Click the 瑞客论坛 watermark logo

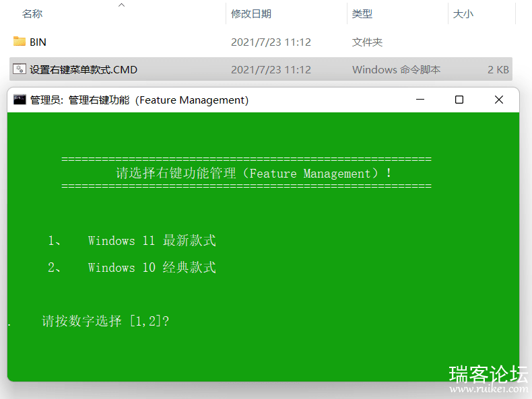point(488,373)
